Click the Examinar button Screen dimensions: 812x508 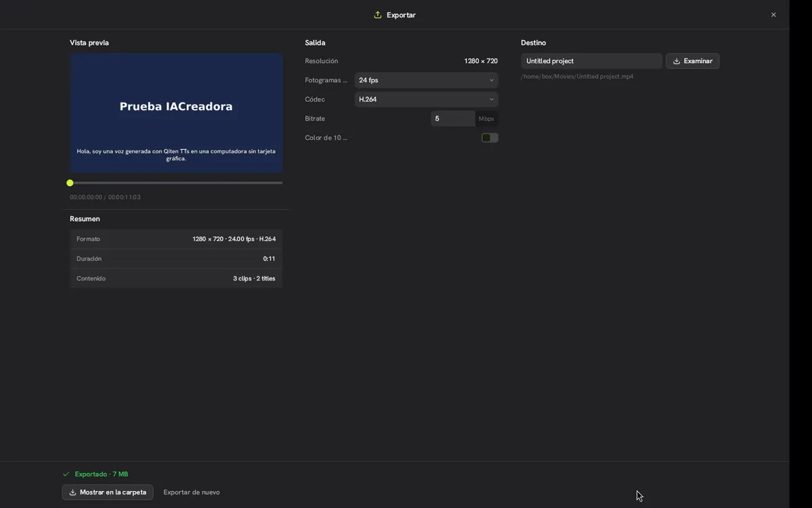692,61
